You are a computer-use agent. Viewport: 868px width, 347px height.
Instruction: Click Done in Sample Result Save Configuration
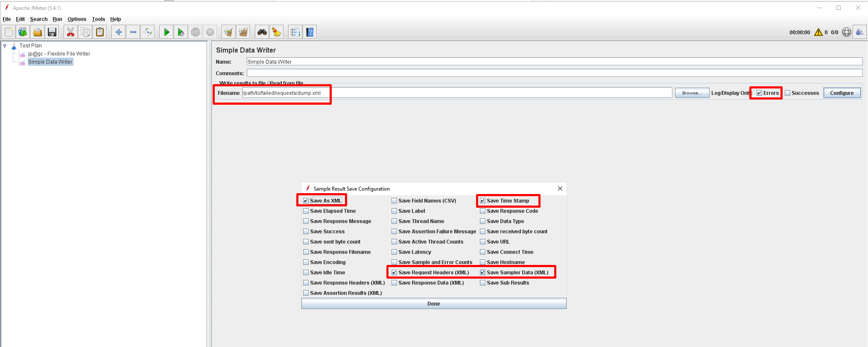point(434,303)
